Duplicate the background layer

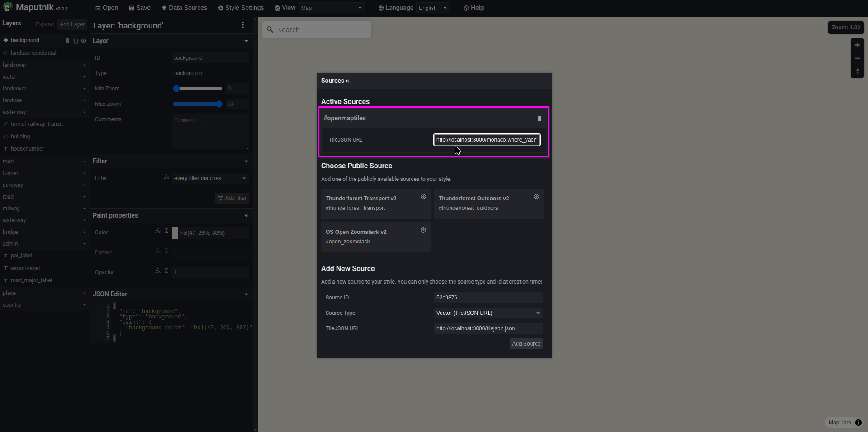coord(75,40)
